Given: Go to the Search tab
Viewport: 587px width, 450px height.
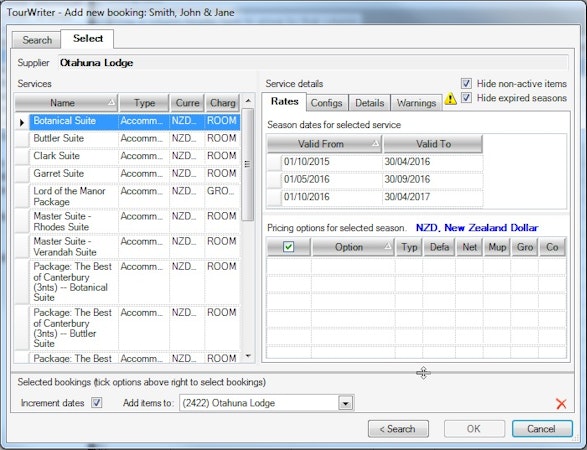Looking at the screenshot, I should [37, 40].
